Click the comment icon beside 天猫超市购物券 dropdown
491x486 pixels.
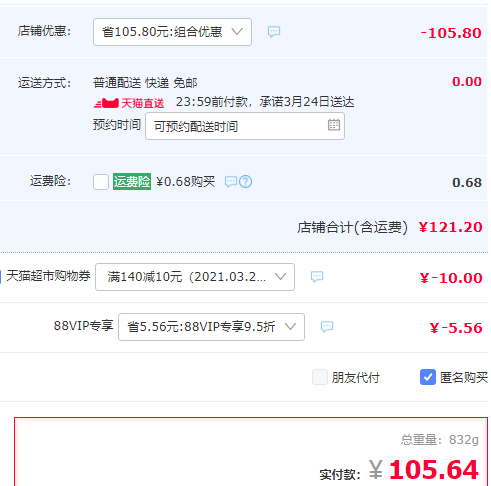(317, 277)
